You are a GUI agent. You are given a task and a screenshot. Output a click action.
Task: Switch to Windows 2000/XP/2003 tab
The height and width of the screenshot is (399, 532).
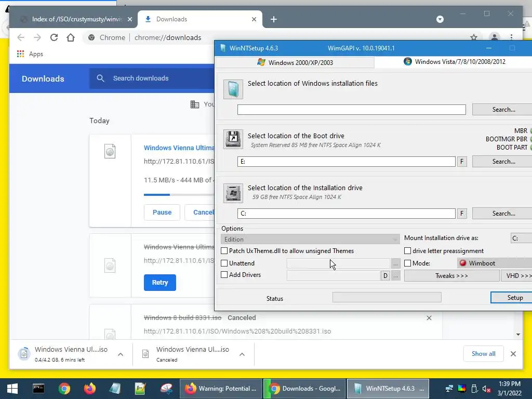[295, 62]
